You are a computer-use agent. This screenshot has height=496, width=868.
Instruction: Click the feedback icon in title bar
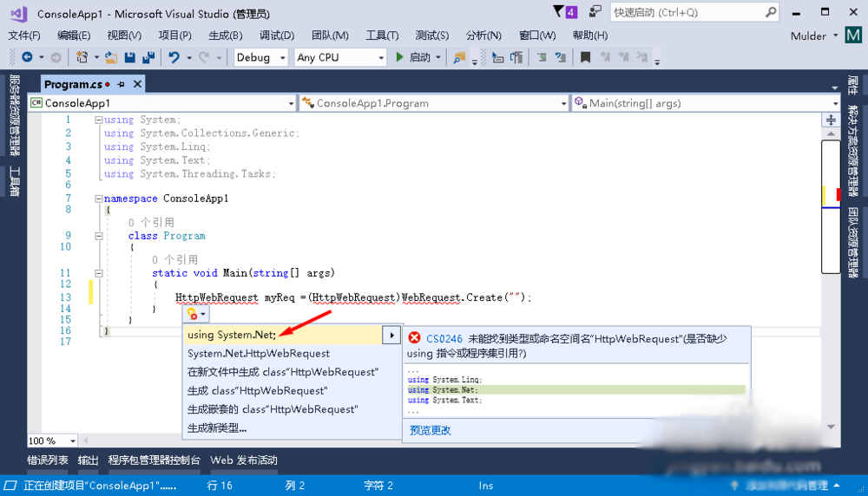[x=595, y=12]
